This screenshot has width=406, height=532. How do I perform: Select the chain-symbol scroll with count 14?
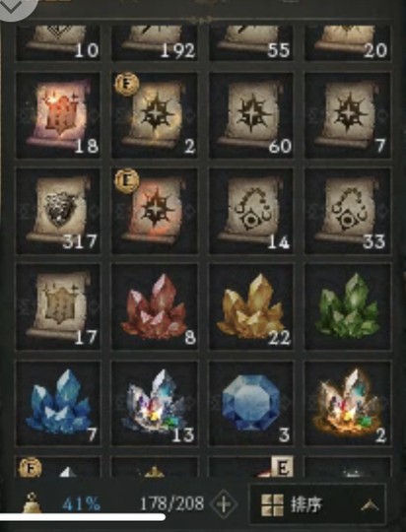[x=251, y=211]
